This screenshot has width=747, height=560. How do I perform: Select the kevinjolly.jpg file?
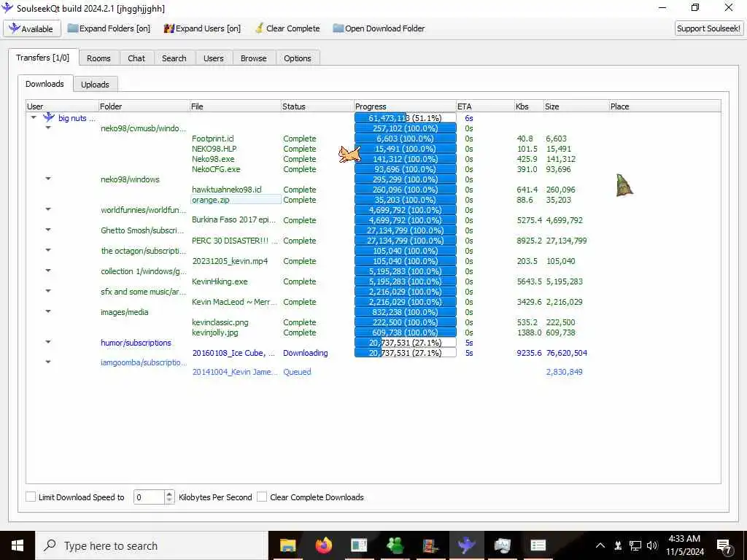tap(215, 332)
